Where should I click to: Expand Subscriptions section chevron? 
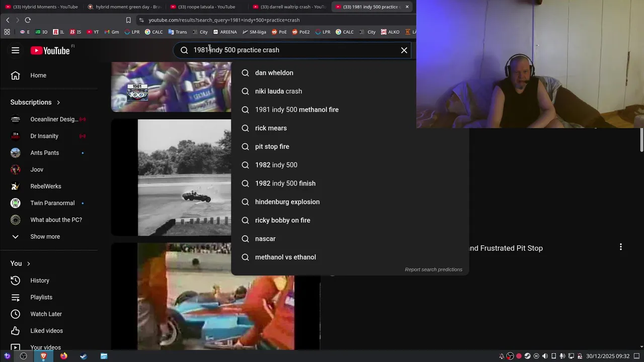58,103
